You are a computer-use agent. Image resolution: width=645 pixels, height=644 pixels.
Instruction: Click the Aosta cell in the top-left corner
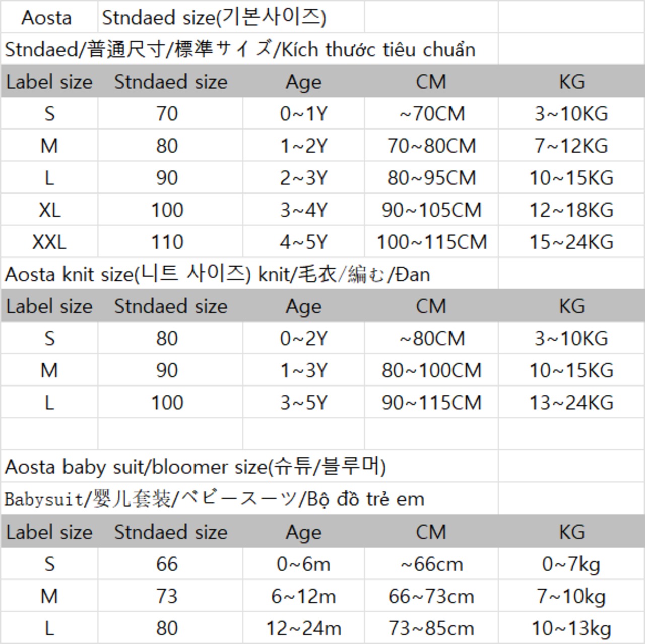click(46, 18)
